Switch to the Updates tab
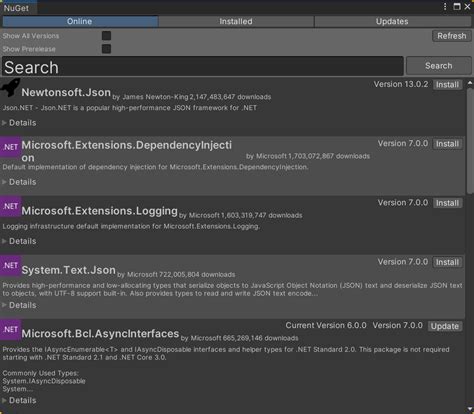Viewport: 474px width, 414px height. pyautogui.click(x=392, y=21)
